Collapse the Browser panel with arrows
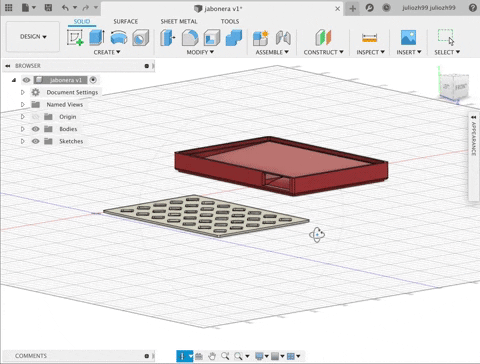Image resolution: width=480 pixels, height=364 pixels. pos(8,66)
